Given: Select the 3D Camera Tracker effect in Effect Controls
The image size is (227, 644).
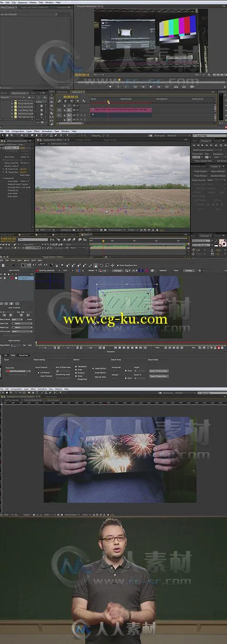Looking at the screenshot, I should pos(11,148).
